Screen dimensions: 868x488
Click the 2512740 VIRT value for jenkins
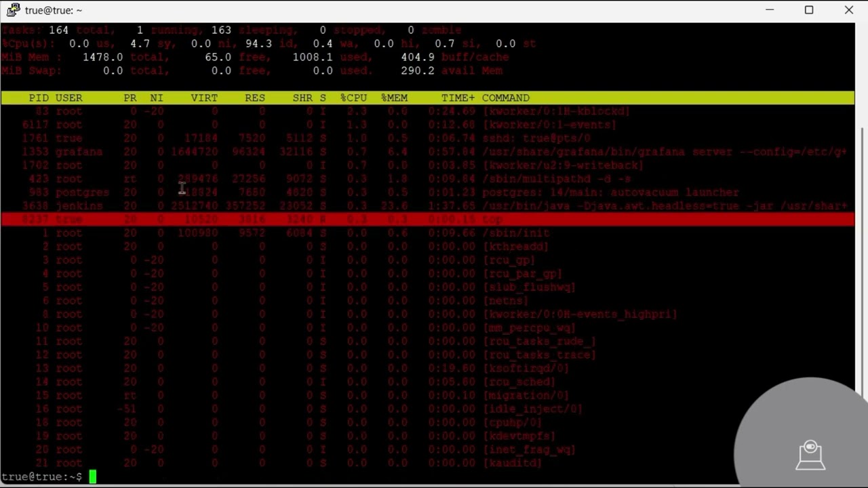point(194,206)
